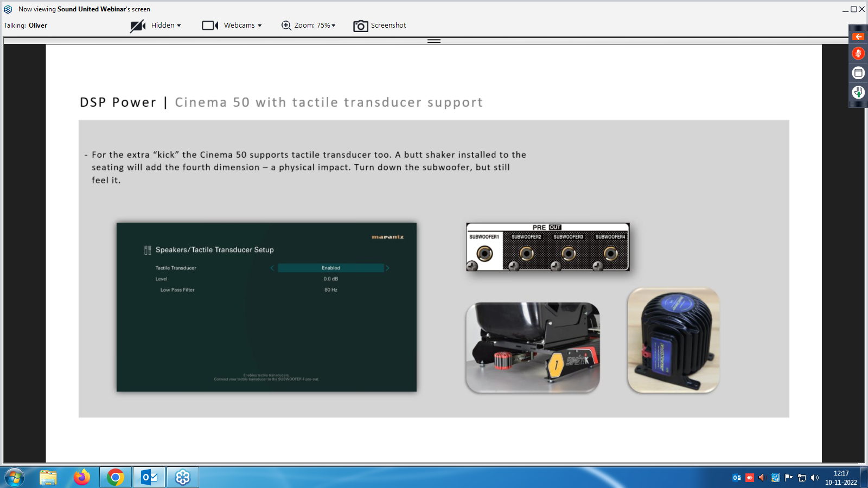The image size is (868, 488).
Task: Click the 'DSP Power' slide heading
Action: coord(118,102)
